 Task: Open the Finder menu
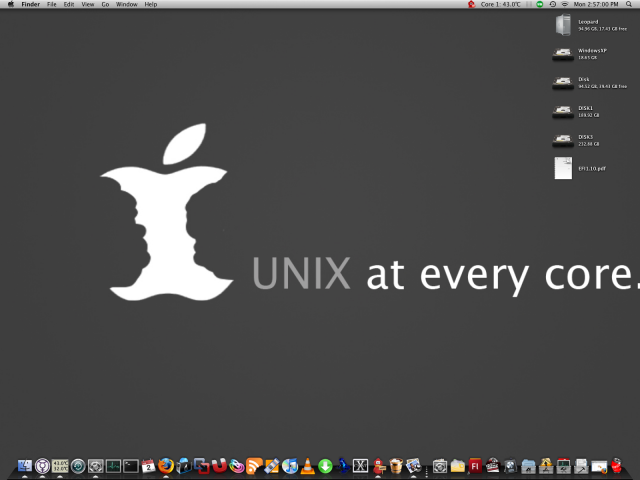coord(31,4)
